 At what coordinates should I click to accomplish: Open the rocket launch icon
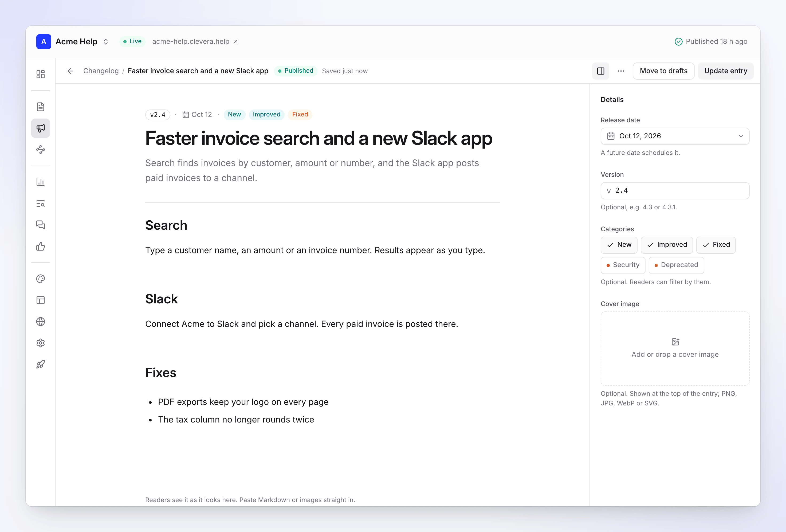click(x=41, y=364)
